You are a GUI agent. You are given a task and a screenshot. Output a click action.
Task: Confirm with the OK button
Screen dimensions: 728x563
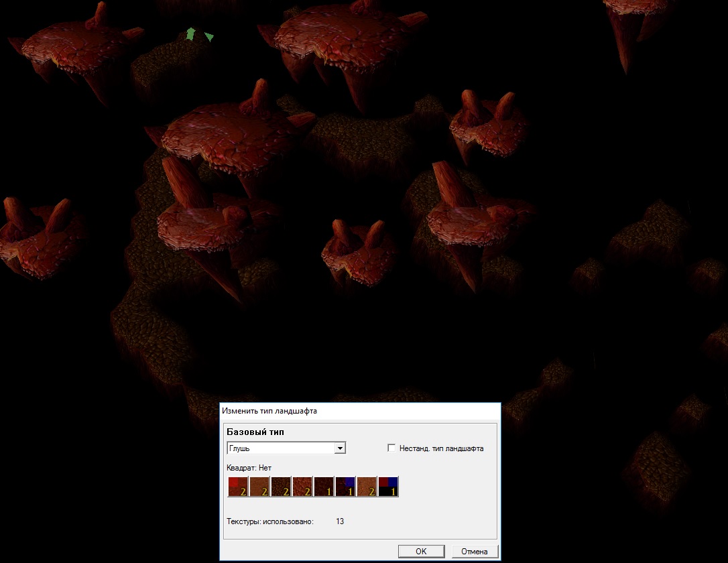click(x=421, y=552)
